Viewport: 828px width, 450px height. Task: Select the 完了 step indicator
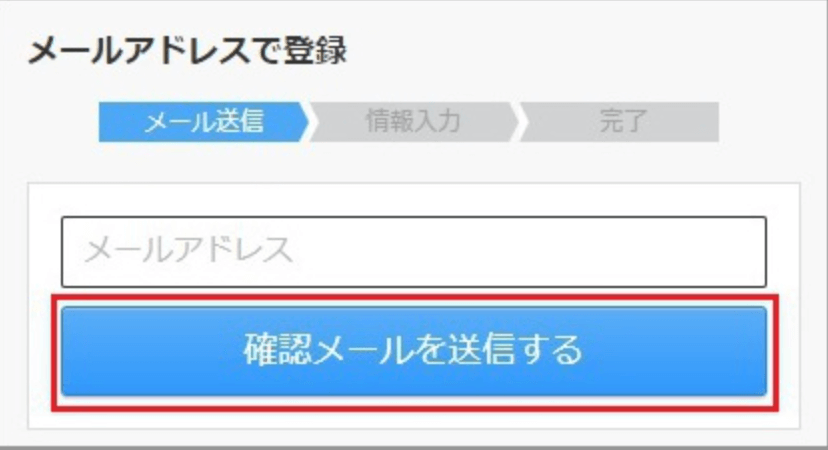pyautogui.click(x=620, y=122)
